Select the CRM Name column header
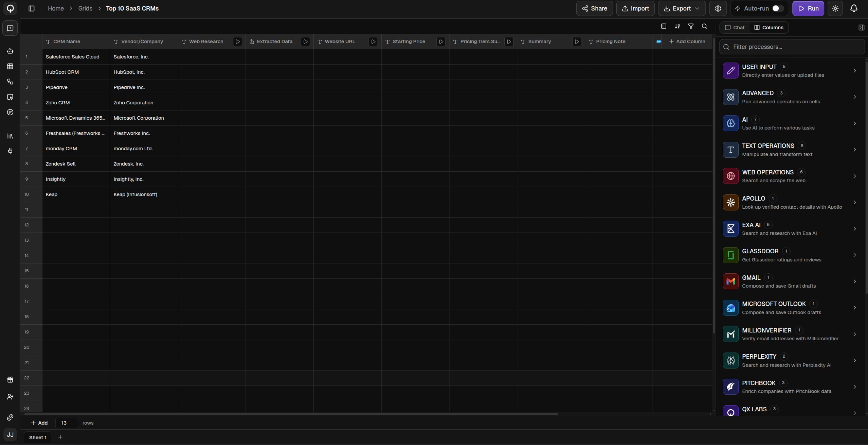 [76, 41]
